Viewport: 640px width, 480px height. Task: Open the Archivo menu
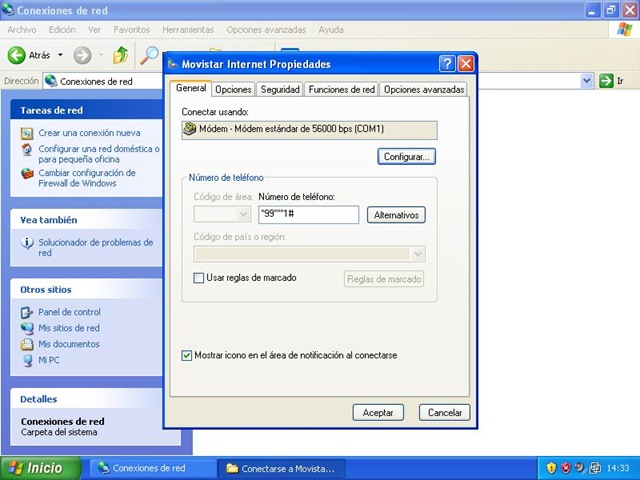[x=22, y=30]
